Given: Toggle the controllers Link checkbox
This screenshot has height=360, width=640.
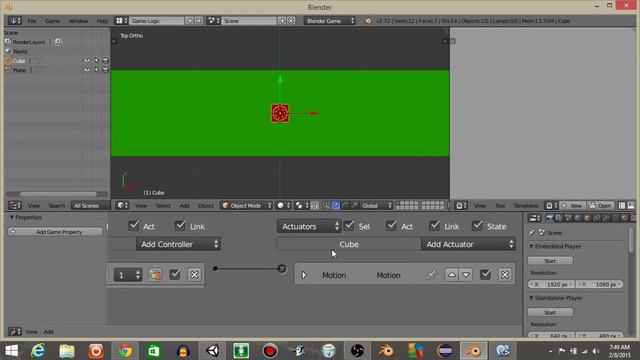Looking at the screenshot, I should (x=180, y=225).
